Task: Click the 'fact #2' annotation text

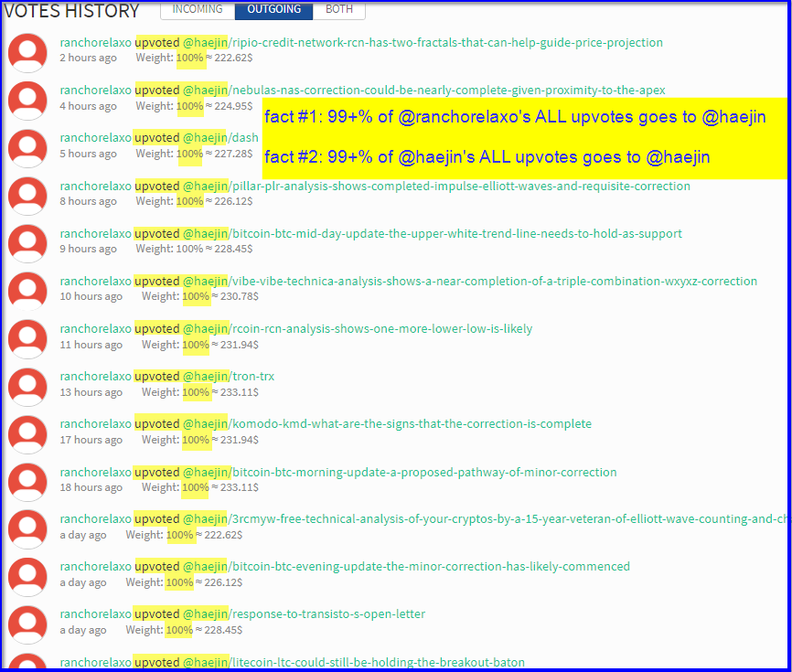Action: click(x=487, y=157)
